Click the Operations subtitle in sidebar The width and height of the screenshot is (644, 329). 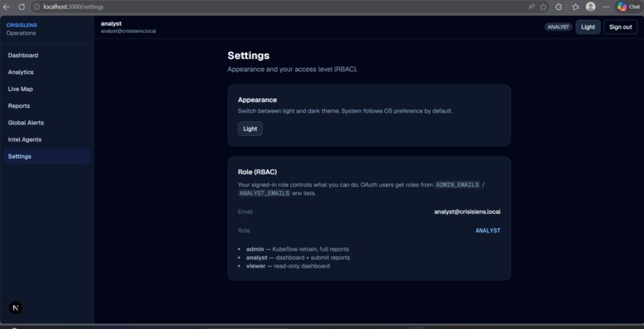click(x=21, y=34)
